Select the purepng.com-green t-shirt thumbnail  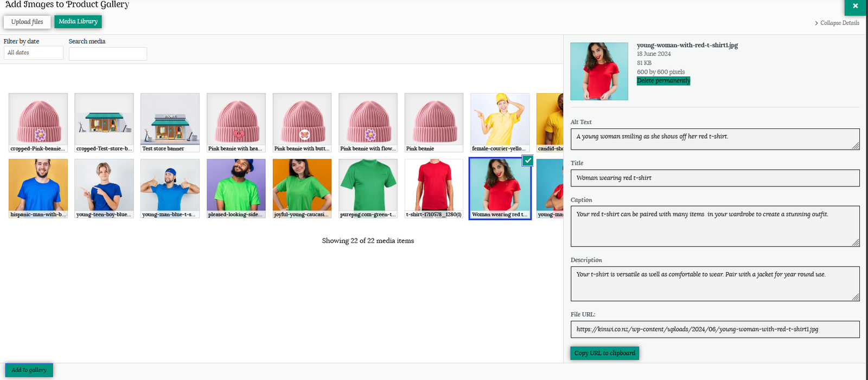[x=368, y=189]
